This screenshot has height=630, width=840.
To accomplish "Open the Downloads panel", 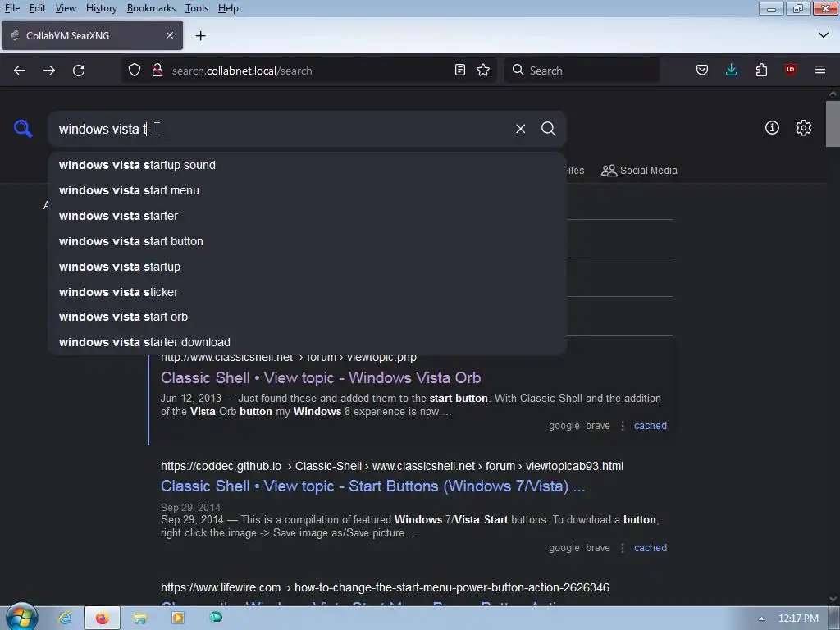I will coord(731,71).
